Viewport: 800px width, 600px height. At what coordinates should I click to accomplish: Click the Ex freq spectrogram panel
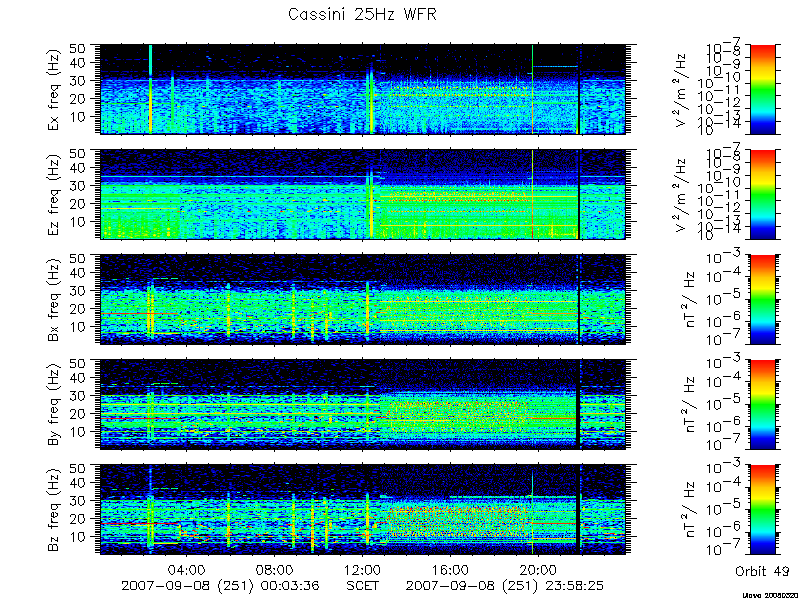point(362,89)
